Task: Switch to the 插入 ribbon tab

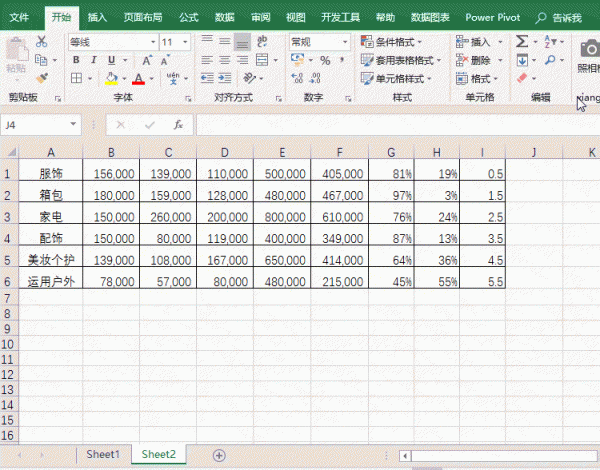Action: (x=97, y=17)
